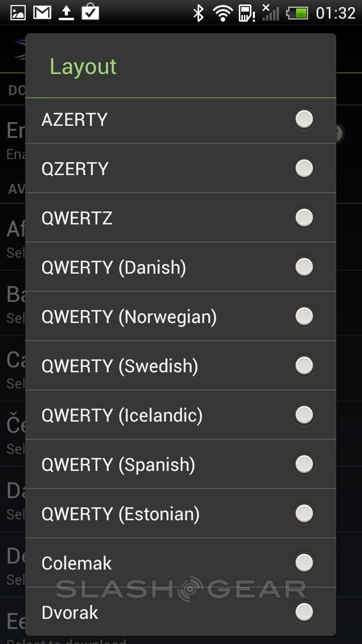362x644 pixels.
Task: Select the QZERTY radio button
Action: pyautogui.click(x=304, y=169)
